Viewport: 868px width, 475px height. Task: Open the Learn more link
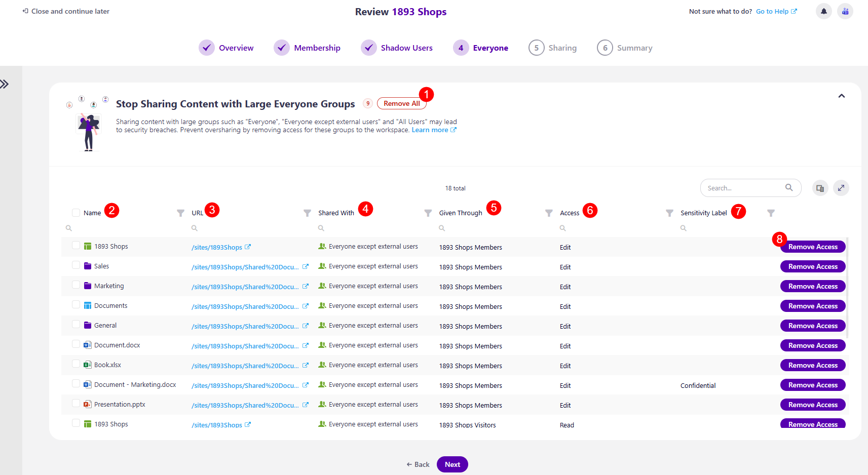430,130
